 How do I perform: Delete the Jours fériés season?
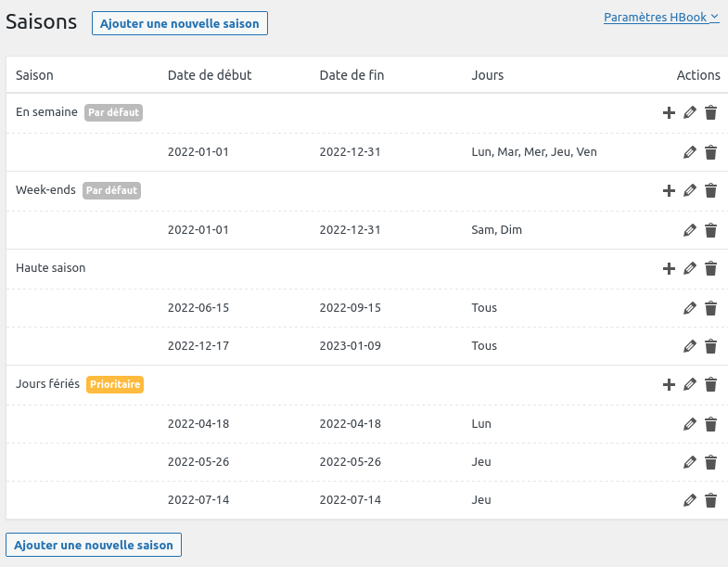point(711,384)
